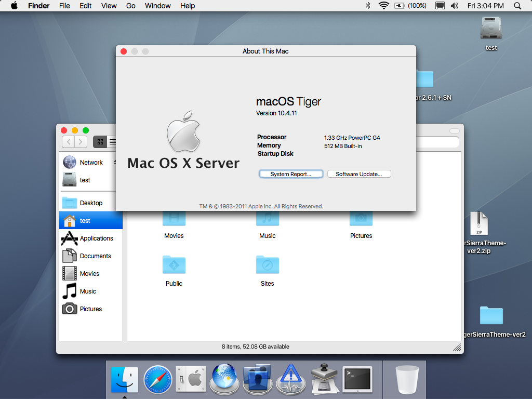
Task: Click the Fri 3:04 PM clock
Action: [x=486, y=6]
